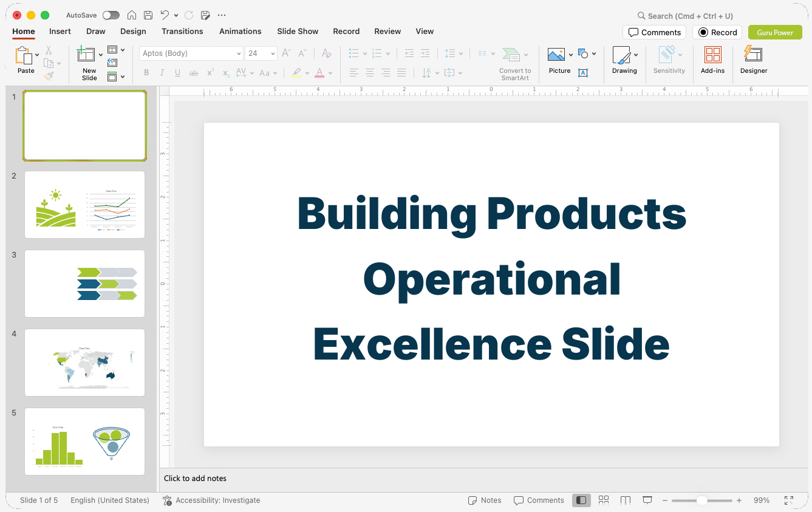
Task: Start slide show from status bar icon
Action: tap(647, 500)
